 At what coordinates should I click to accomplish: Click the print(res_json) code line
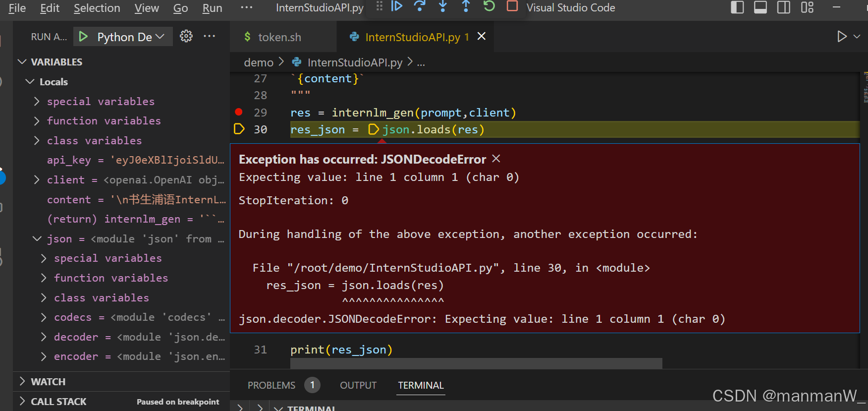coord(341,350)
